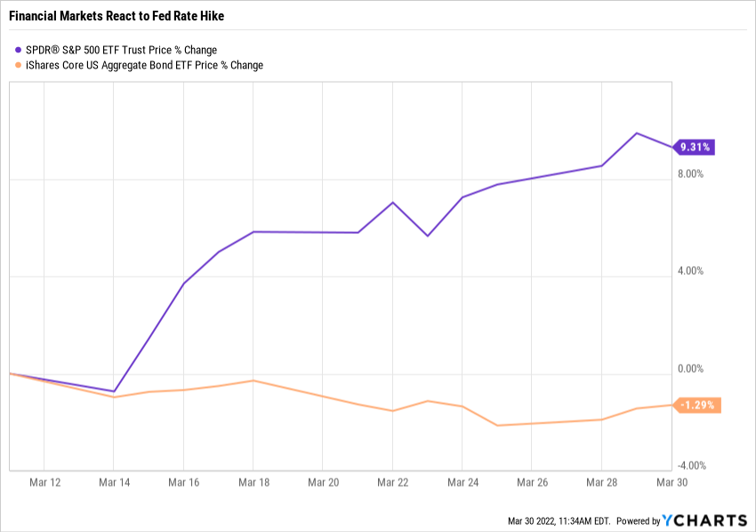756x532 pixels.
Task: Click the Mar 12 date label
Action: 44,482
